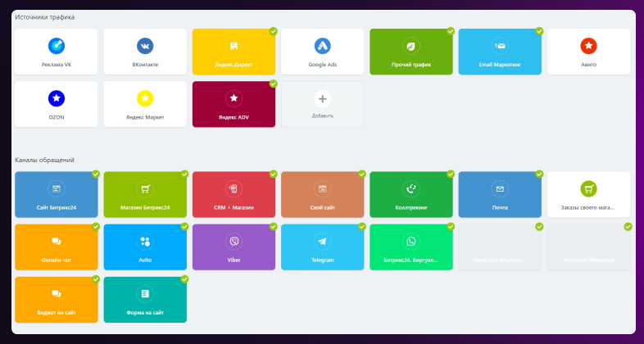
Task: Click the CRM + Магазин icon
Action: 234,189
